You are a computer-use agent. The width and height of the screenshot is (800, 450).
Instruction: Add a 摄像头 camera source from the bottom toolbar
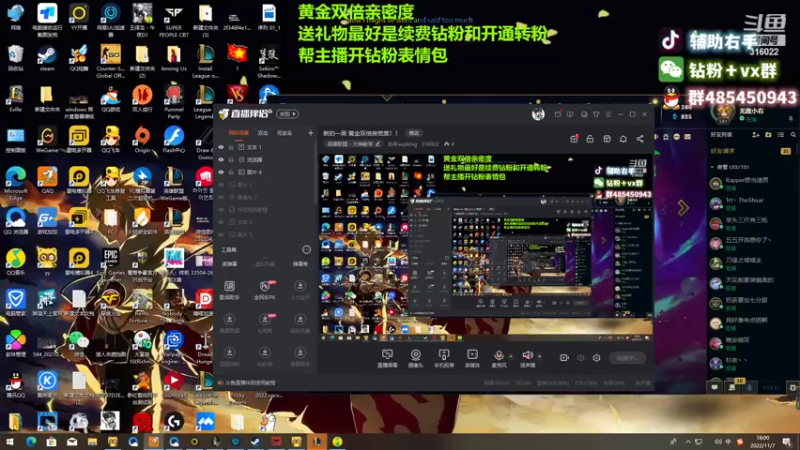416,358
